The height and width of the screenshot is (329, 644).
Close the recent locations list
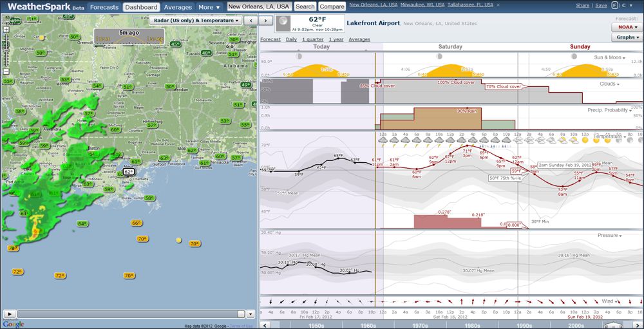[498, 5]
